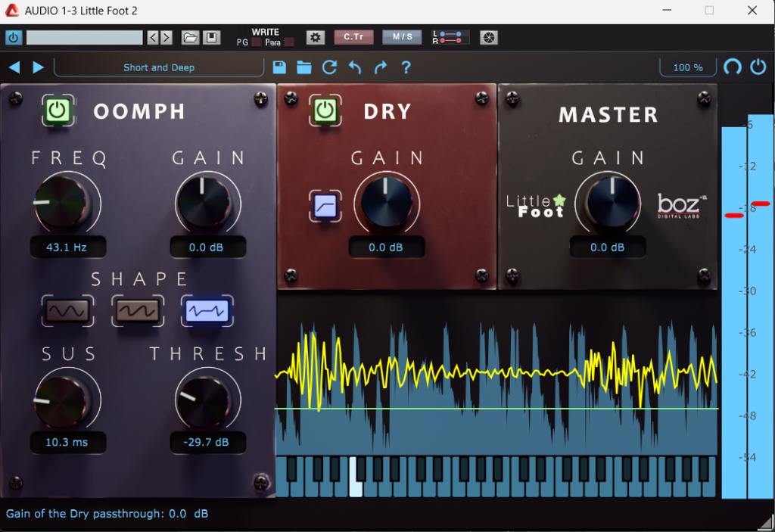The height and width of the screenshot is (532, 775).
Task: Click the blue undo arrow icon
Action: pyautogui.click(x=355, y=67)
